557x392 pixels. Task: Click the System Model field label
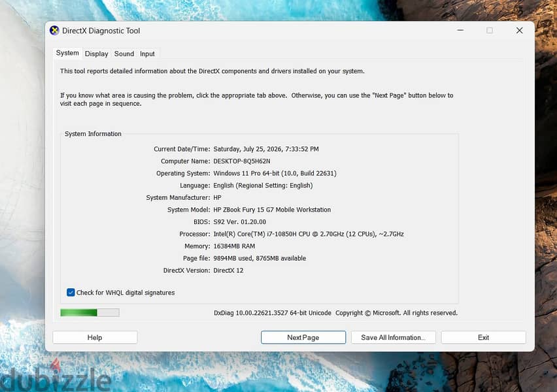coord(189,210)
